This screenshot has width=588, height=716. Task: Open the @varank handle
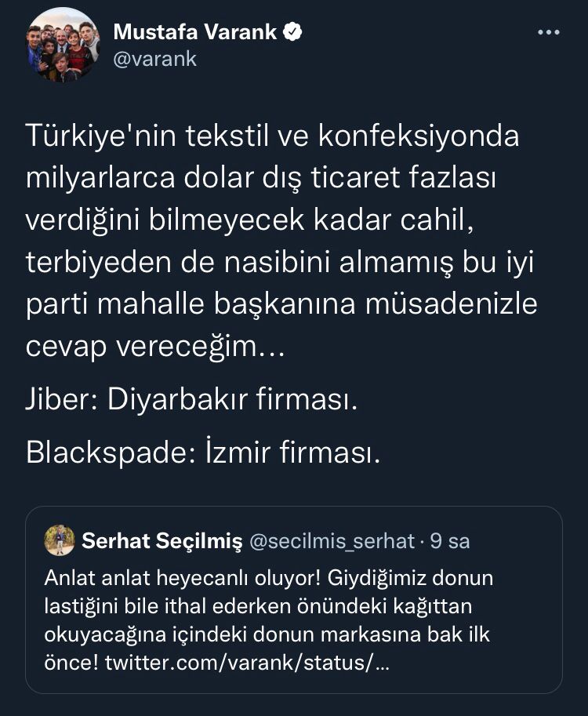[x=155, y=59]
